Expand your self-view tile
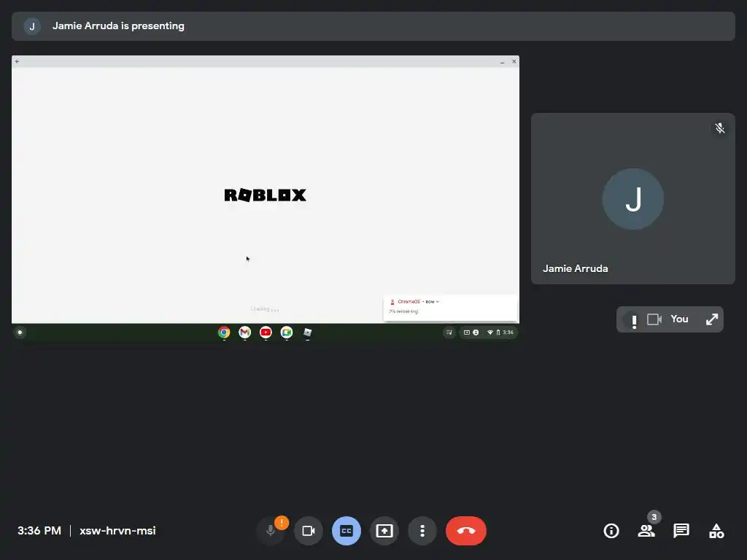The width and height of the screenshot is (747, 560). coord(712,319)
